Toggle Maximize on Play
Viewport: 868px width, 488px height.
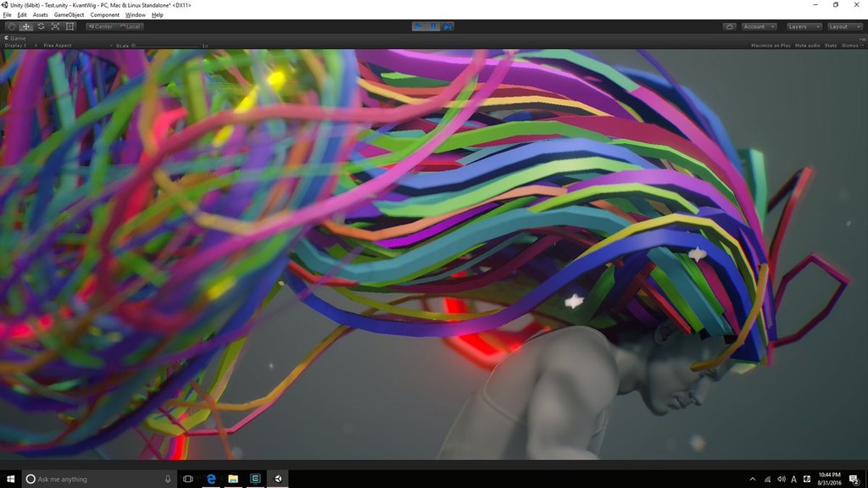coord(771,46)
